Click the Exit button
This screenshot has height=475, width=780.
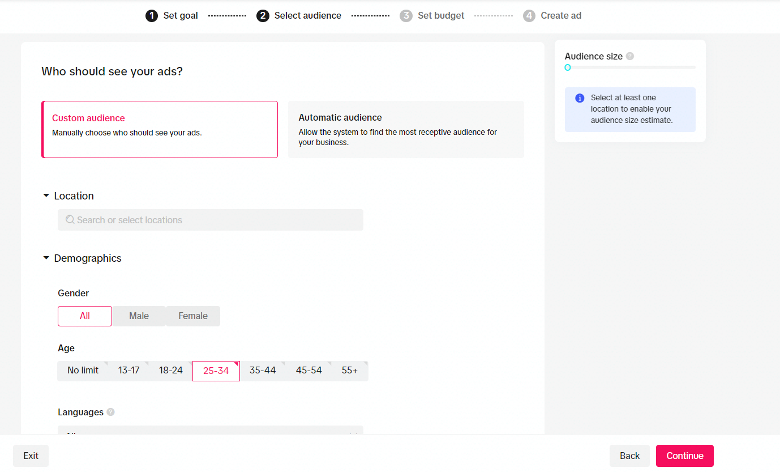coord(31,456)
